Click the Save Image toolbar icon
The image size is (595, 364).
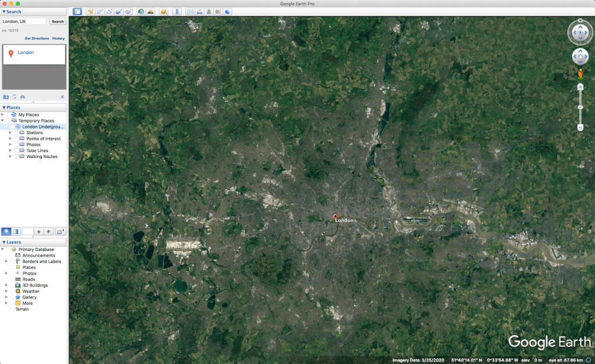209,12
